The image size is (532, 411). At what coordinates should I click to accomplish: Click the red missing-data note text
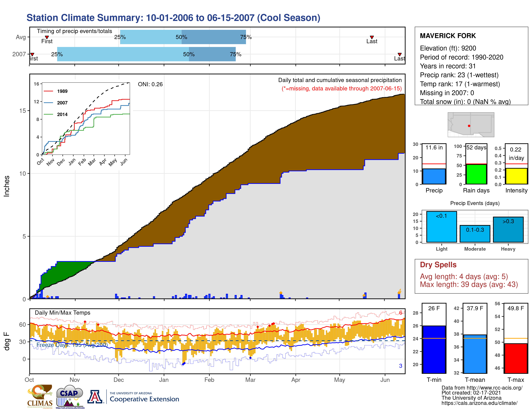tap(341, 88)
